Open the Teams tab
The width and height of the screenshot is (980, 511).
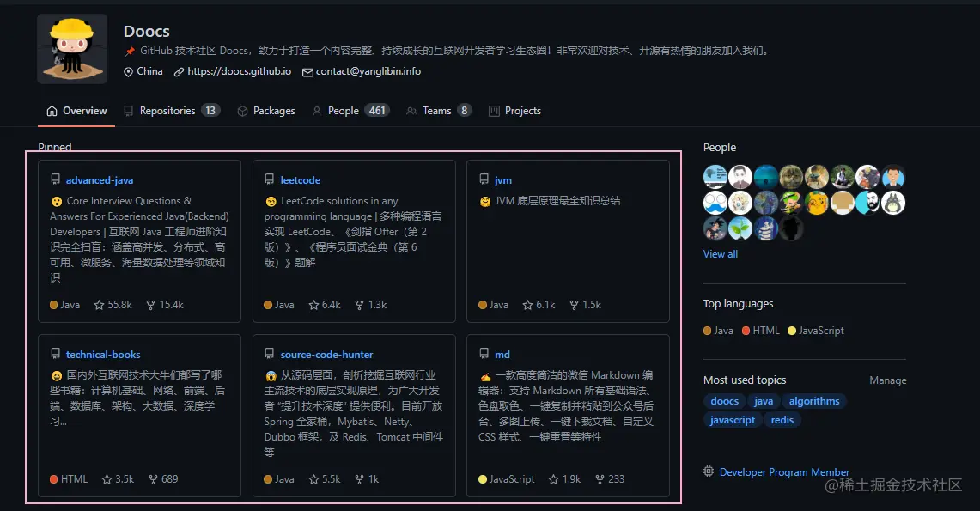438,111
